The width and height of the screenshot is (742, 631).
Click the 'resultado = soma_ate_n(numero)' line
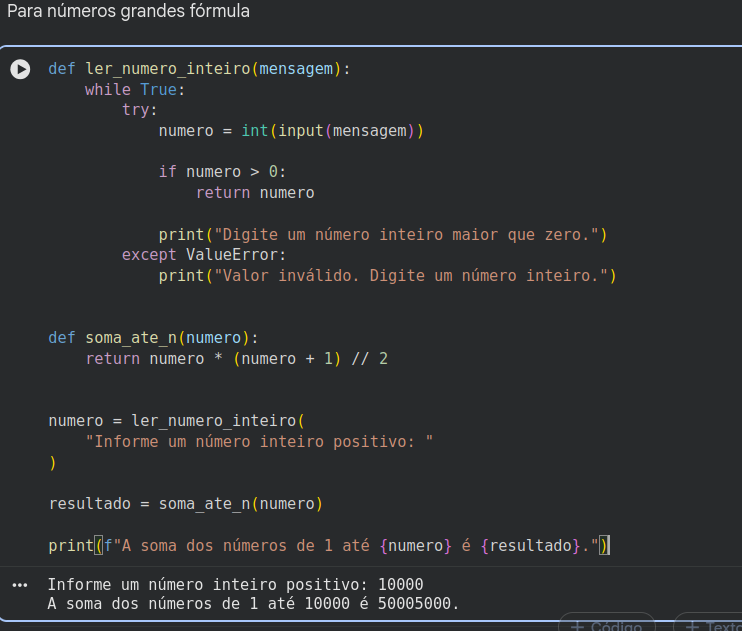pyautogui.click(x=186, y=504)
